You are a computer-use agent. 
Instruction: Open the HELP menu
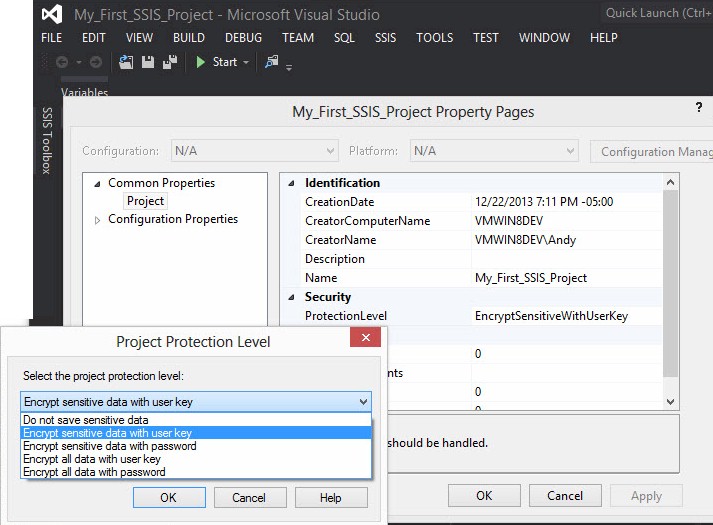click(x=603, y=38)
